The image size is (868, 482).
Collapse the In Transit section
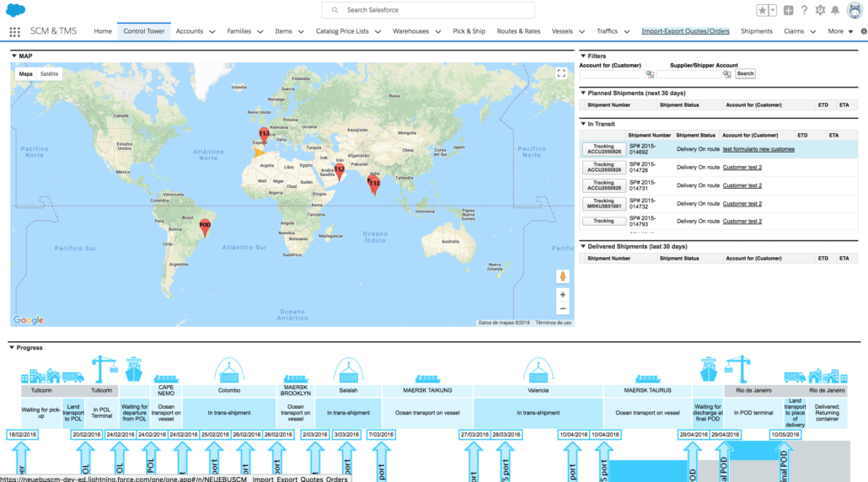coord(583,124)
